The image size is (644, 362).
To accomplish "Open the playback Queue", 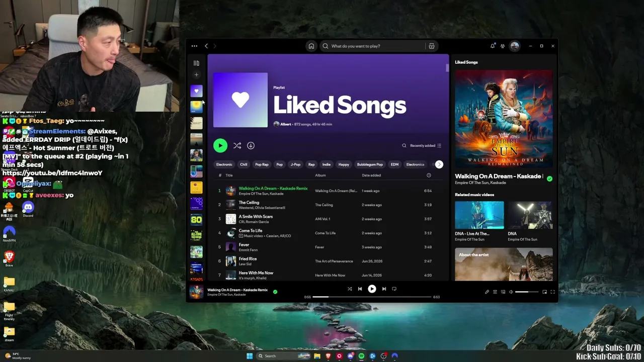I will tap(495, 292).
